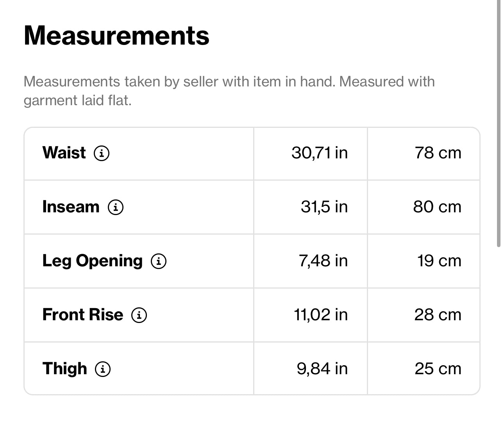Click the Leg Opening label
Image resolution: width=504 pixels, height=445 pixels.
pos(92,261)
